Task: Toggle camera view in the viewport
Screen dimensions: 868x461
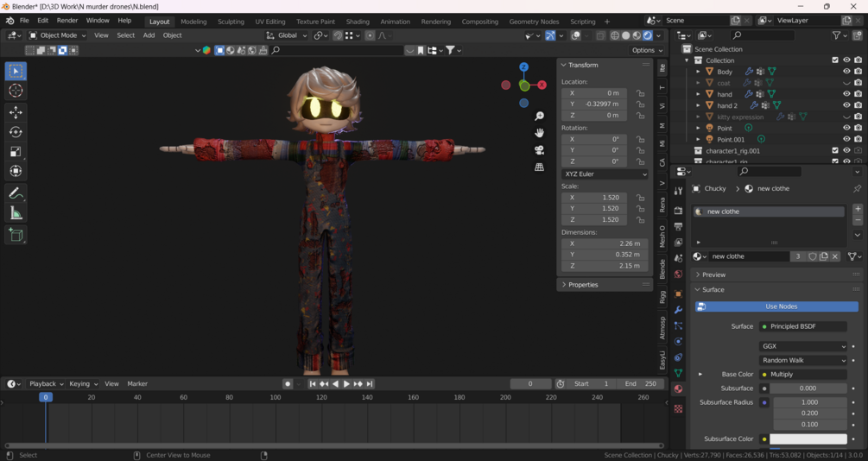Action: pyautogui.click(x=539, y=150)
